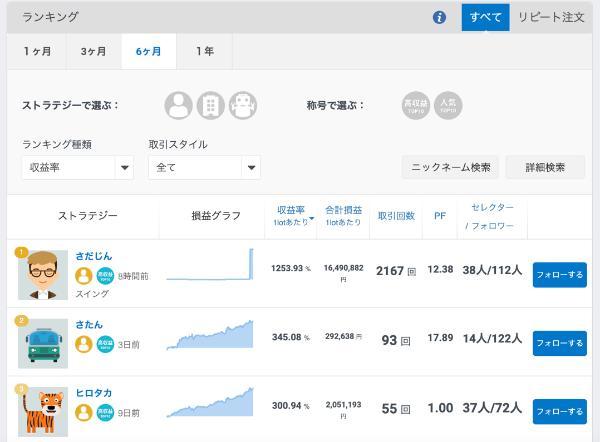
Task: Select the 1年 period tab
Action: [x=205, y=51]
